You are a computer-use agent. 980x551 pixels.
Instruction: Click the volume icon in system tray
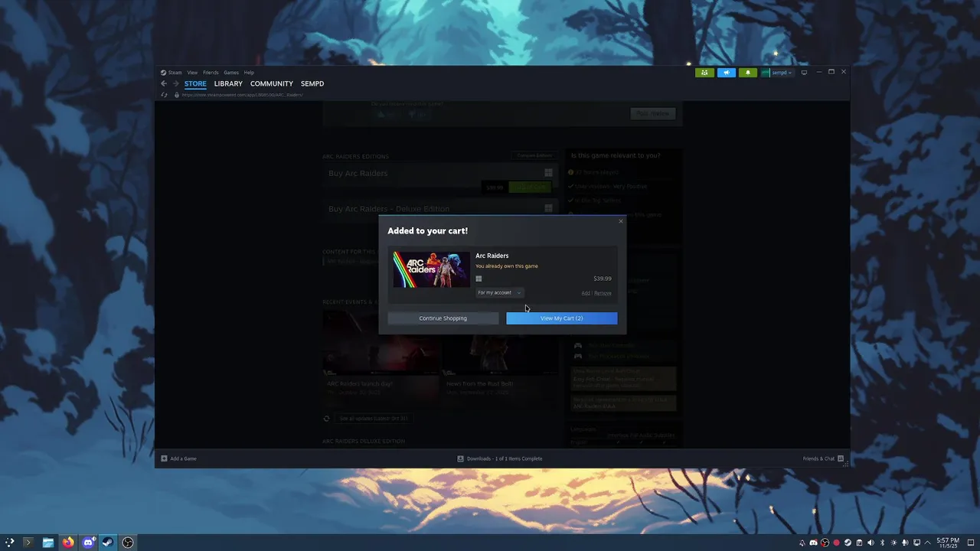point(871,543)
